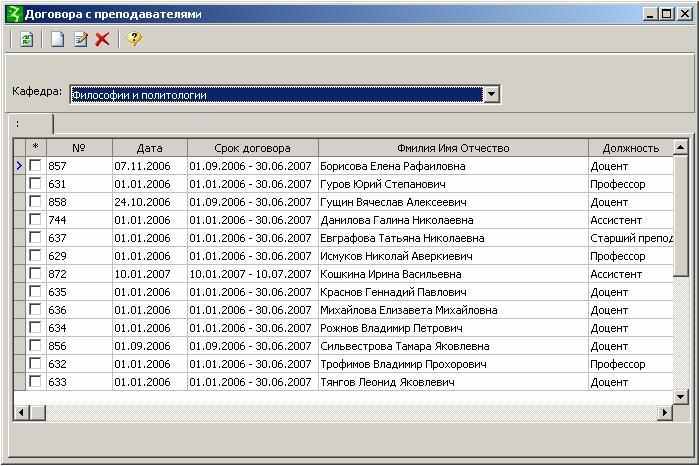Tick the checkbox for contract 636
The width and height of the screenshot is (699, 466).
35,309
